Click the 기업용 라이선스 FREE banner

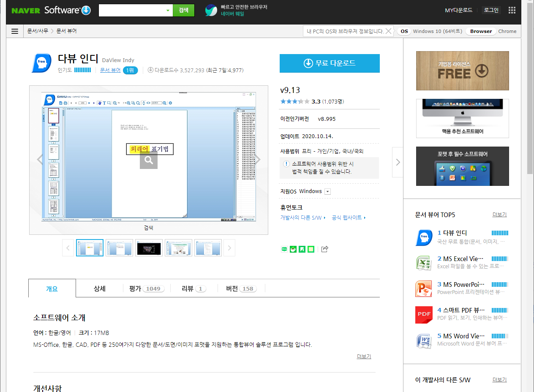[x=463, y=71]
